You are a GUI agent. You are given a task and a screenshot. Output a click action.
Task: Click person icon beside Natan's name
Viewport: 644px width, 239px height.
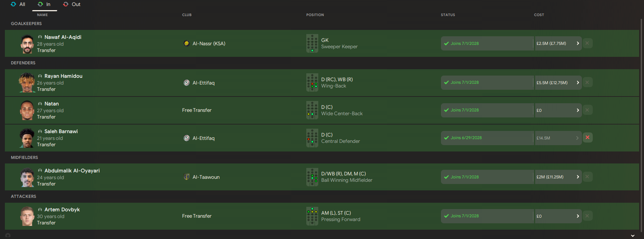click(x=40, y=104)
